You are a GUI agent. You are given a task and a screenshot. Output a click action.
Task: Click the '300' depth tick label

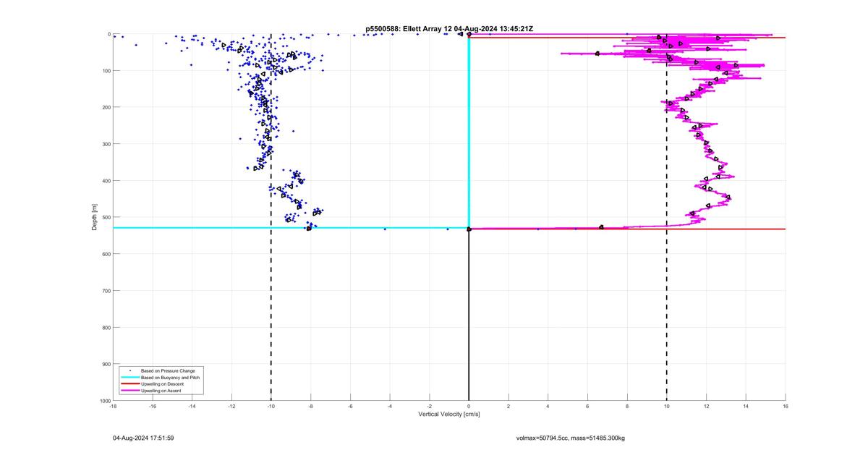(x=106, y=144)
